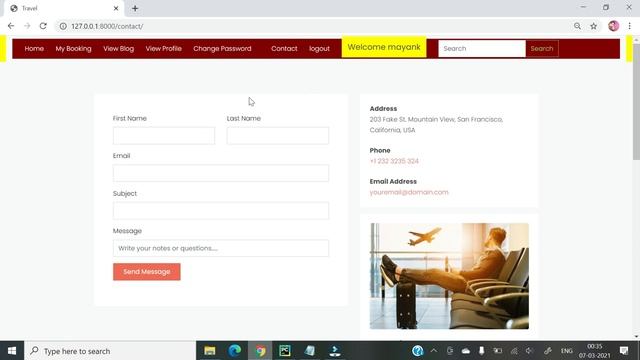Click the address bar URL
This screenshot has width=640, height=360.
(x=107, y=26)
